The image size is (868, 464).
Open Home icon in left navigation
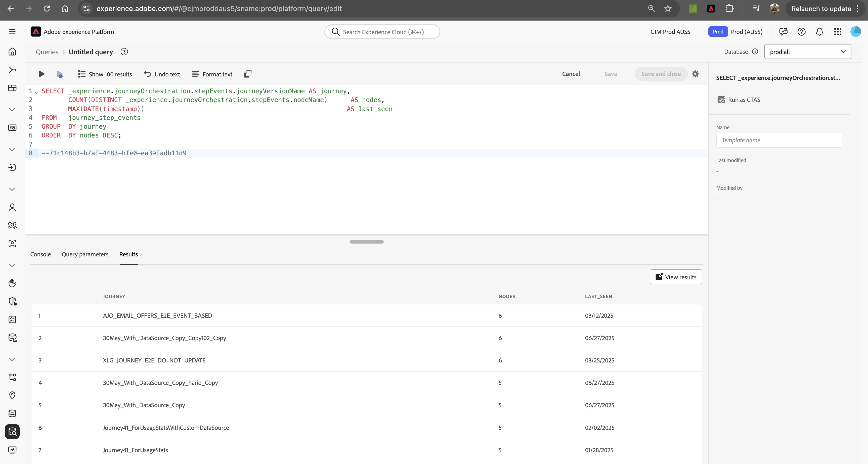click(13, 52)
